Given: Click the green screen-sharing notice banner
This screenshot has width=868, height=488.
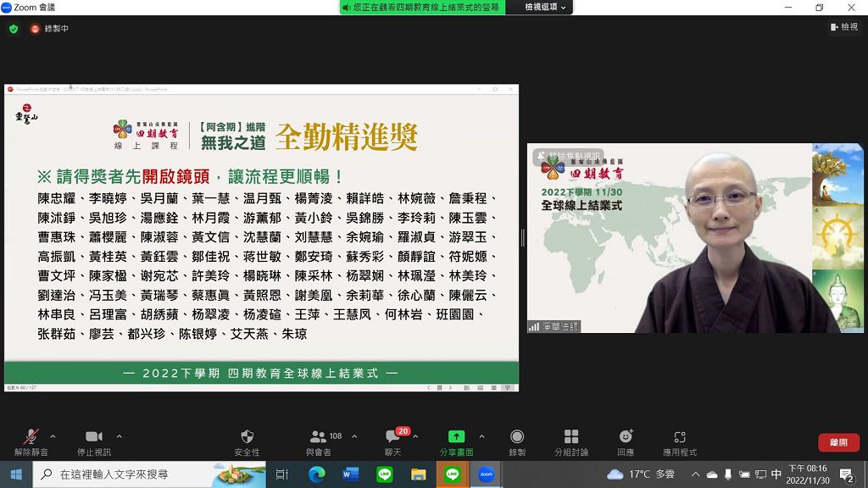Looking at the screenshot, I should click(x=422, y=7).
